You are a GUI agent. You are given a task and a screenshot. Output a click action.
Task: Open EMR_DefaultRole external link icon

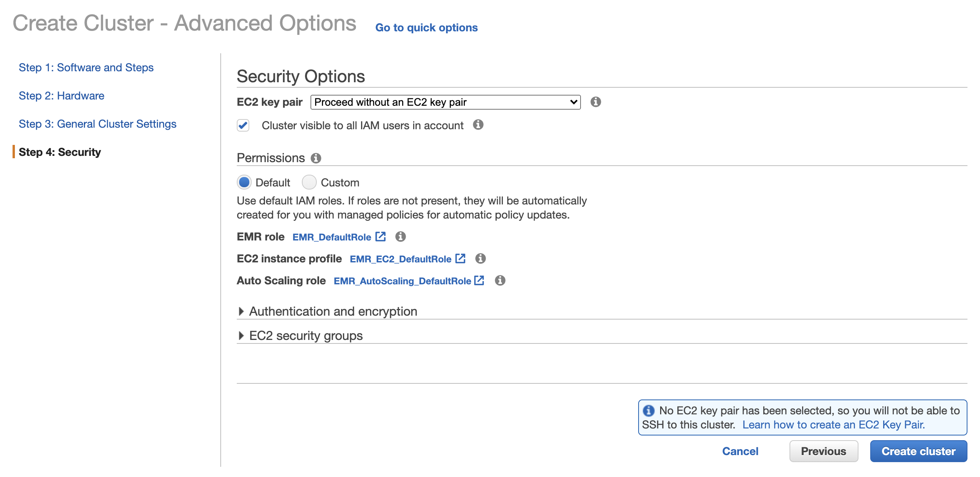381,237
